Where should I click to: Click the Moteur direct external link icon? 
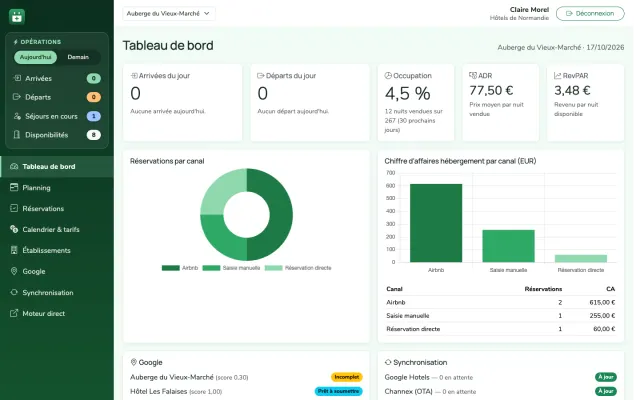(14, 313)
